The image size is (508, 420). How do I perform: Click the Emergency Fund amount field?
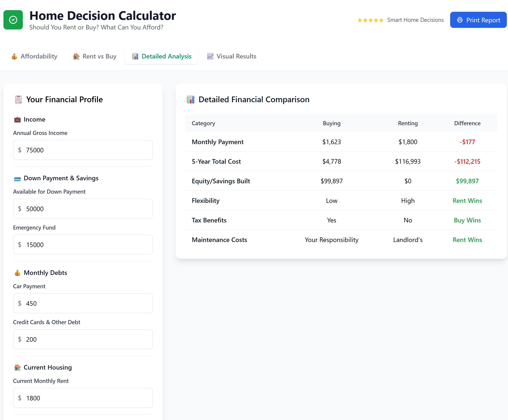83,245
